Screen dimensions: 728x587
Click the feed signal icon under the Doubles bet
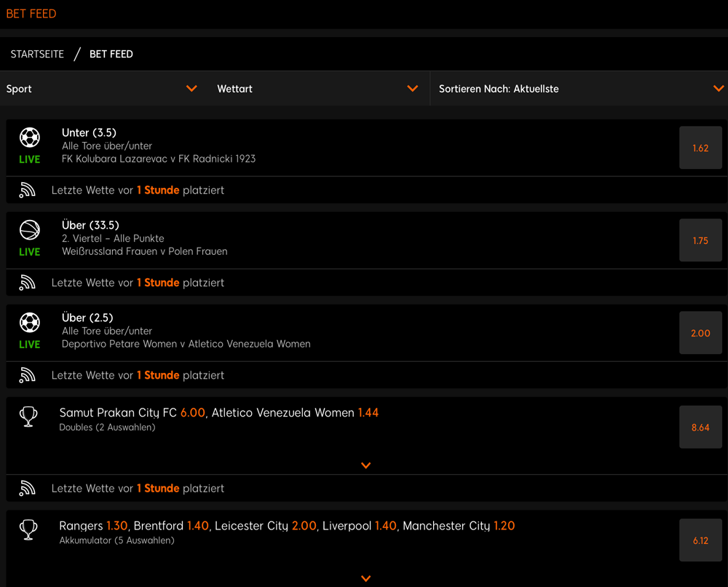[28, 488]
